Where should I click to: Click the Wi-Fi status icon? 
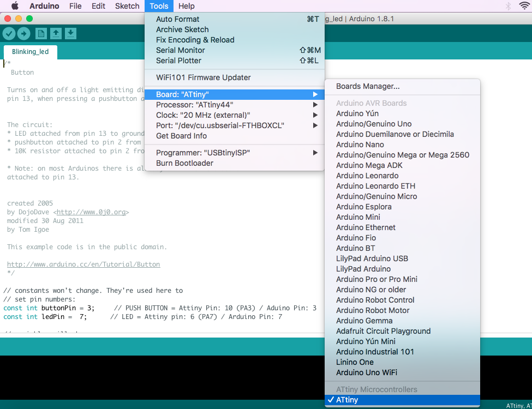click(524, 6)
